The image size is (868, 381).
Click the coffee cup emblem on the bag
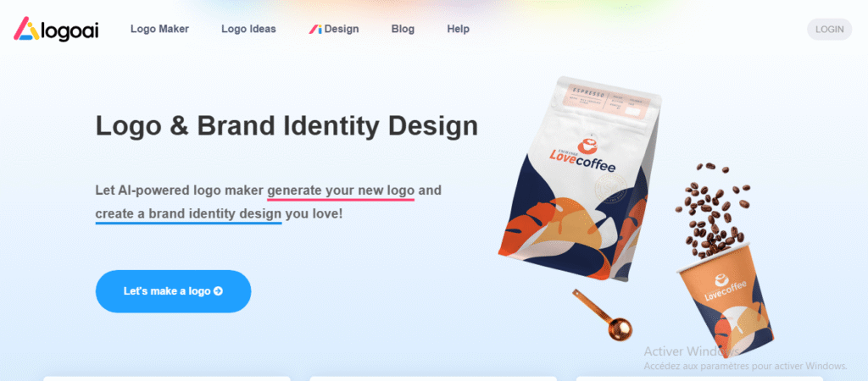(x=590, y=144)
